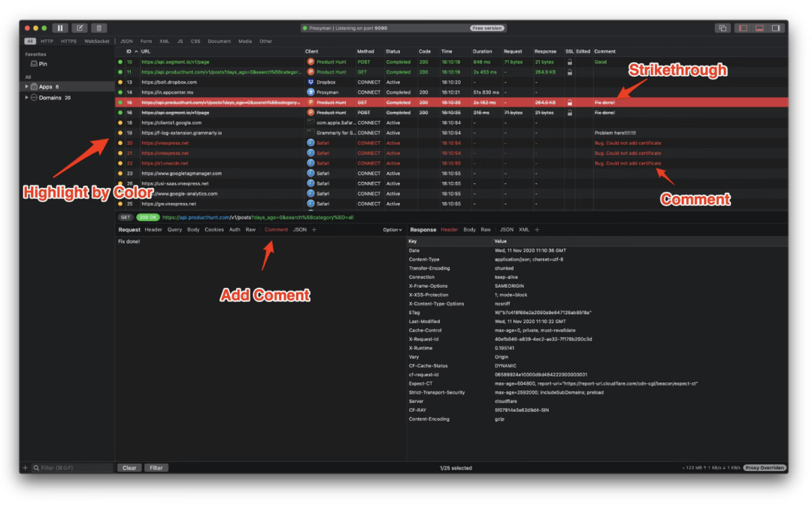Toggle the right panel layout icon
This screenshot has height=517, width=812.
776,28
